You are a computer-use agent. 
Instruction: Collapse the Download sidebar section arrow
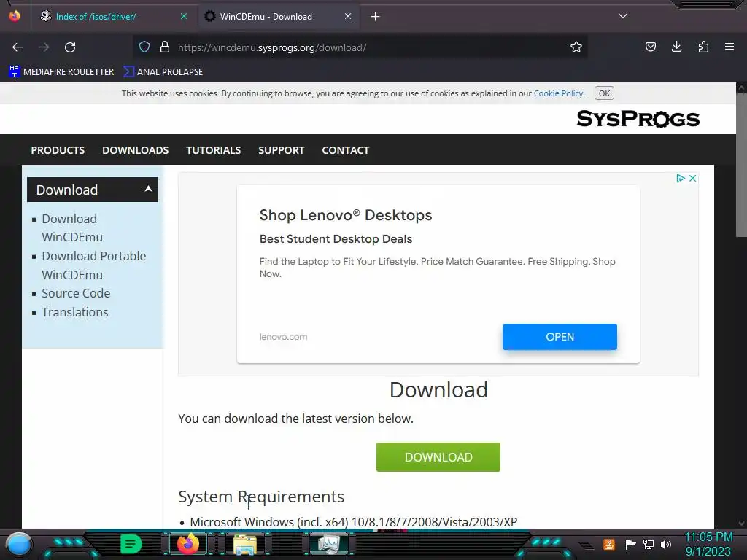pos(148,189)
